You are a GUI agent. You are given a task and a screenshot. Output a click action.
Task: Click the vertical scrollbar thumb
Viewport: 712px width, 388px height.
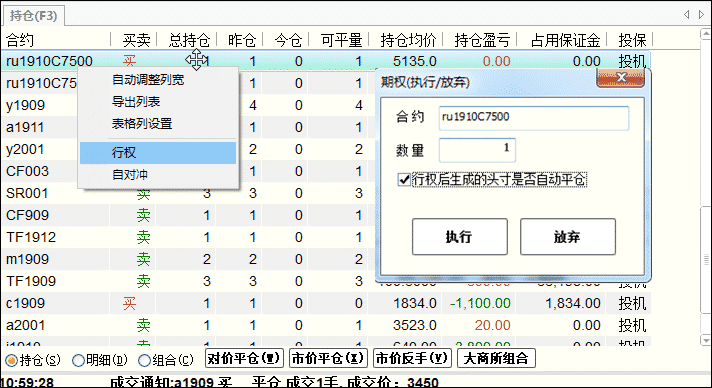coord(706,260)
